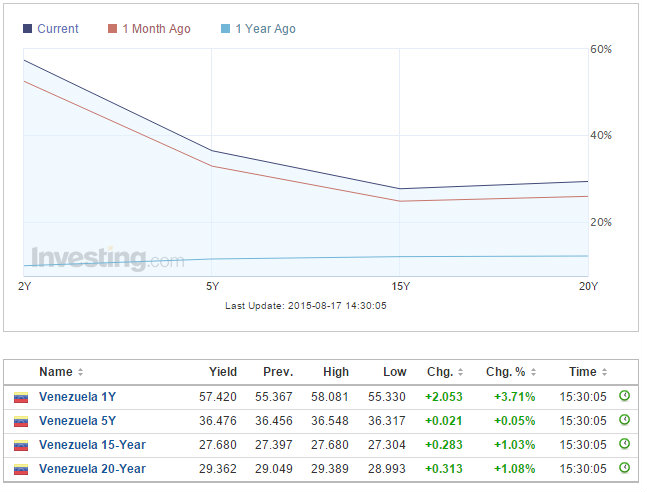The image size is (647, 492).
Task: Open the Venezuela 15-Year bond link
Action: click(92, 445)
